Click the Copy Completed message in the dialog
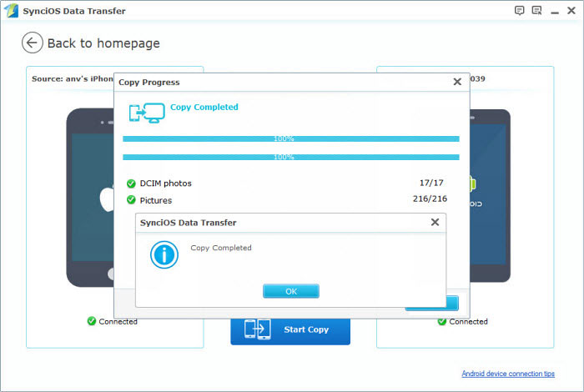 point(221,248)
